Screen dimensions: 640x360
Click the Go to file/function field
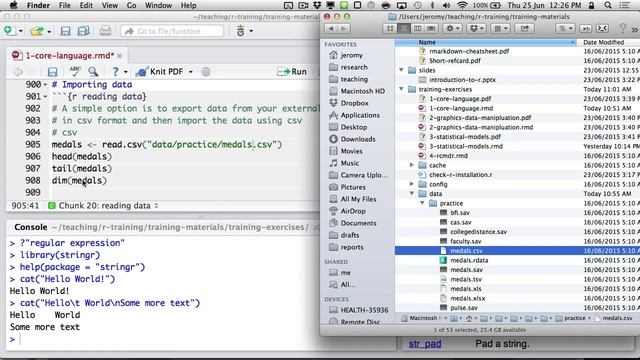click(x=172, y=31)
